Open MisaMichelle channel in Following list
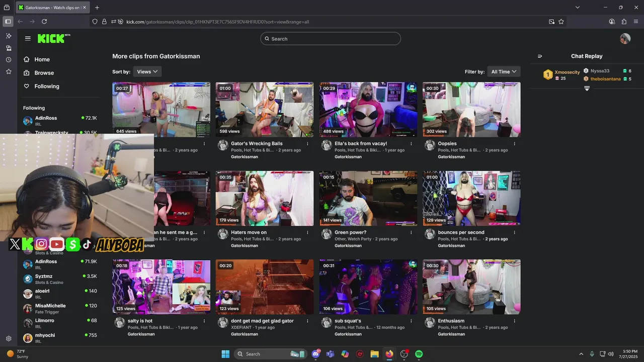The height and width of the screenshot is (362, 644). [x=60, y=308]
